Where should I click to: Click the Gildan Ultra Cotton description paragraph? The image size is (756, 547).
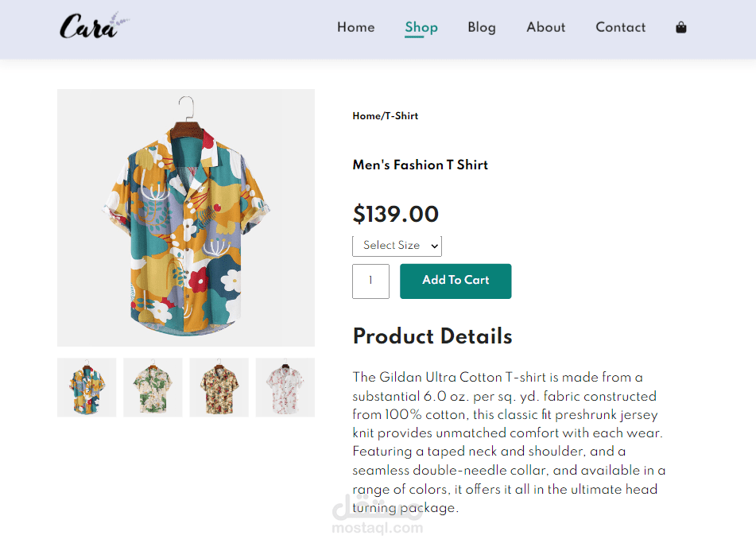(509, 442)
